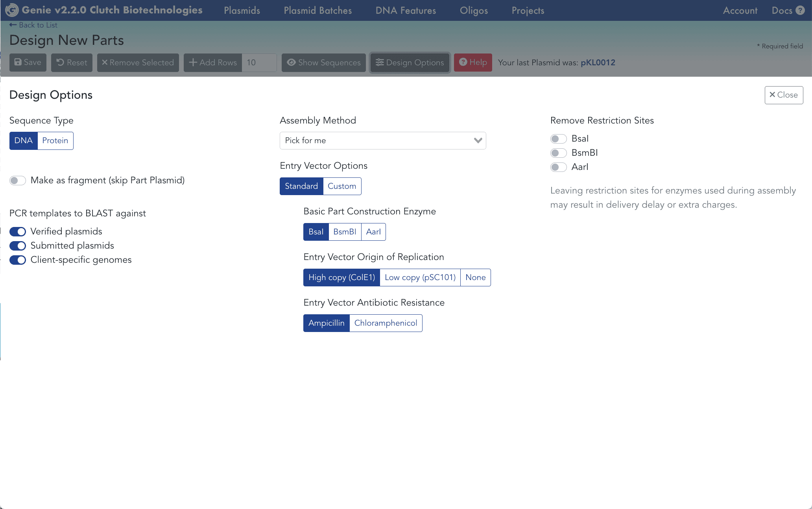Disable Verified plasmids toggle
The height and width of the screenshot is (509, 812).
18,232
